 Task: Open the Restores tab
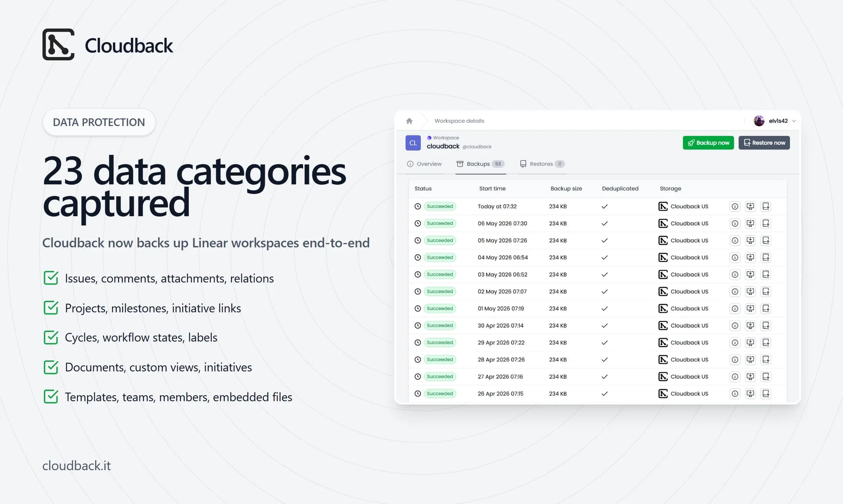(542, 164)
